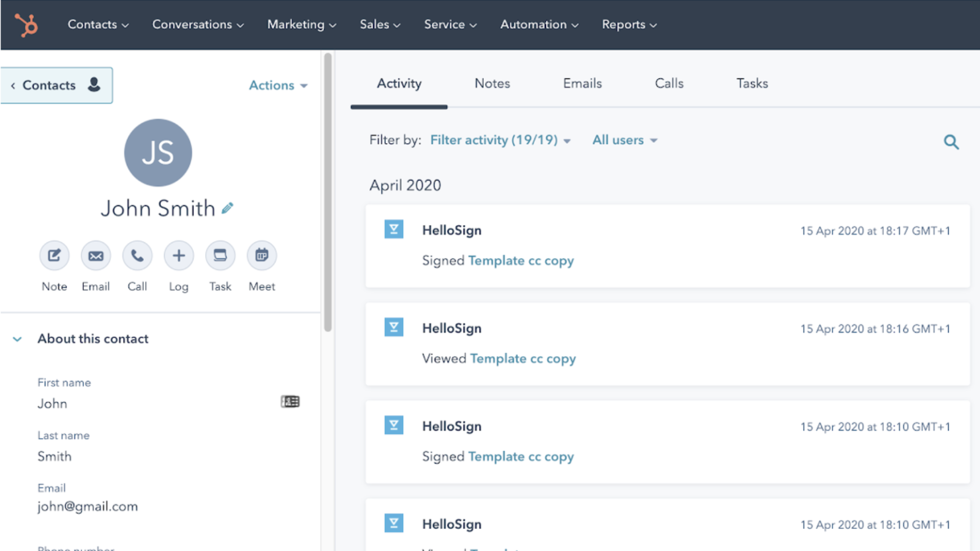
Task: Click the HelloSign hourglass icon on first activity
Action: click(394, 229)
